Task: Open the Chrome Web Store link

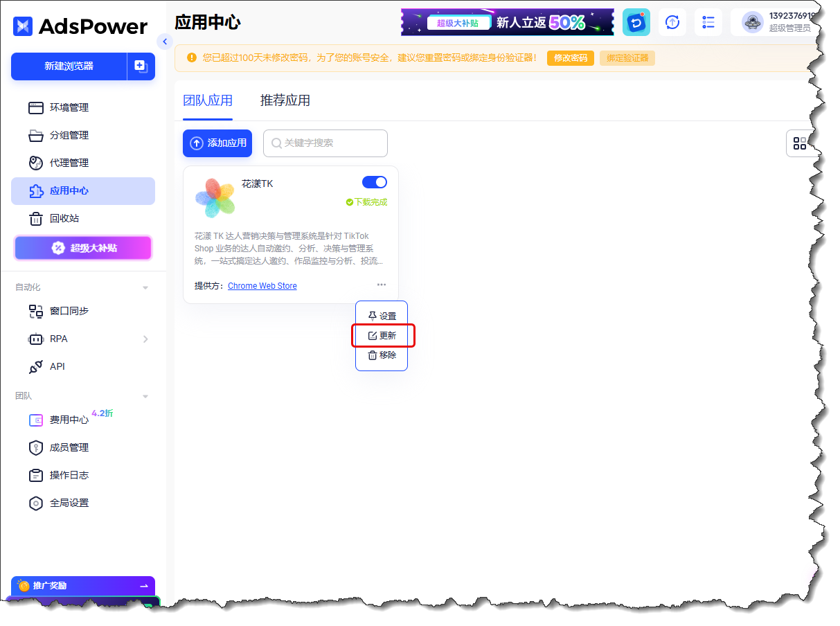Action: click(262, 286)
